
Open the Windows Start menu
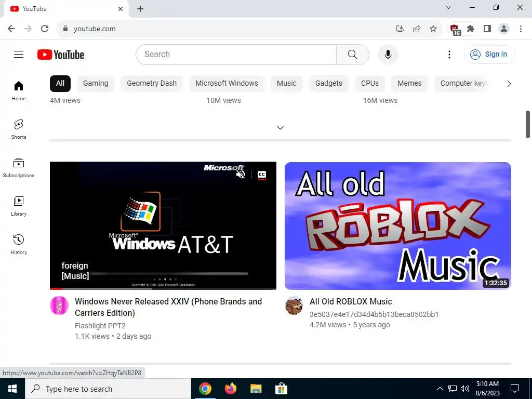tap(12, 389)
